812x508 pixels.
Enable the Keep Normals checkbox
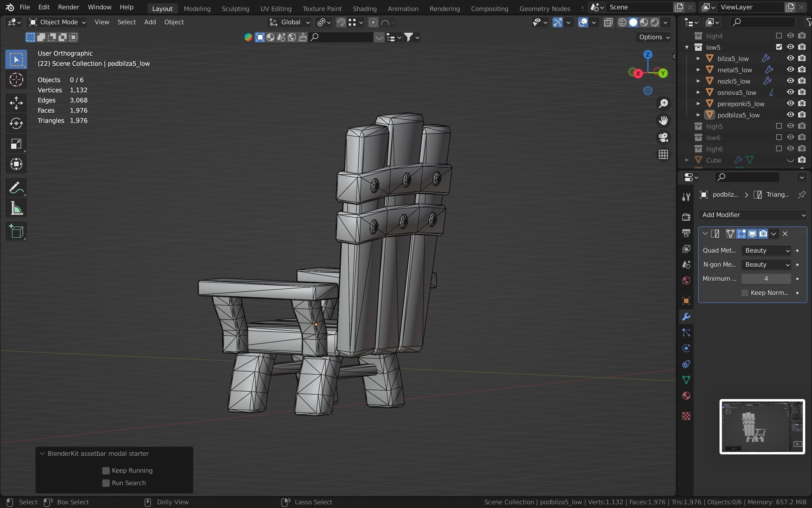[x=745, y=293]
